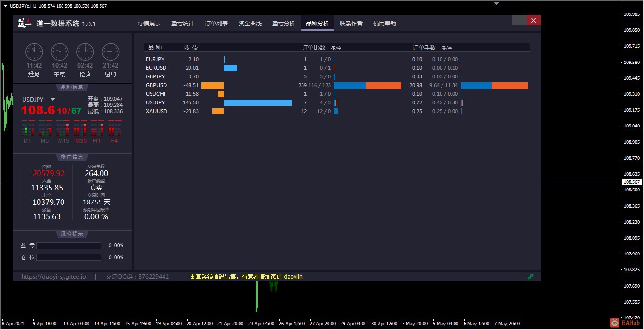Click the GBPUSD orange loss bar

212,85
